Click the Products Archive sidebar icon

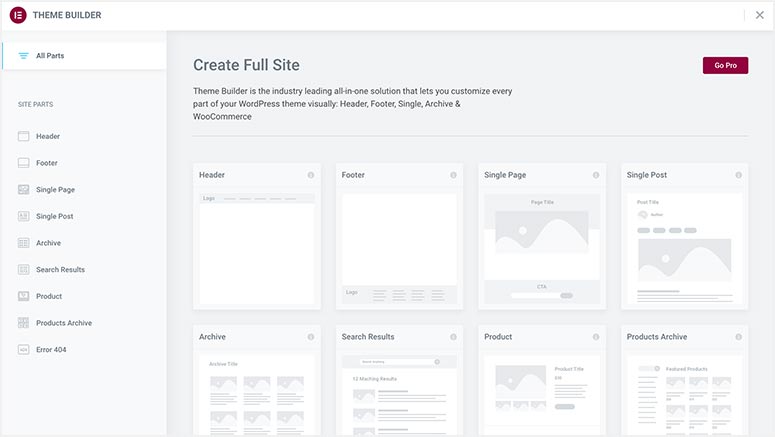(x=23, y=323)
